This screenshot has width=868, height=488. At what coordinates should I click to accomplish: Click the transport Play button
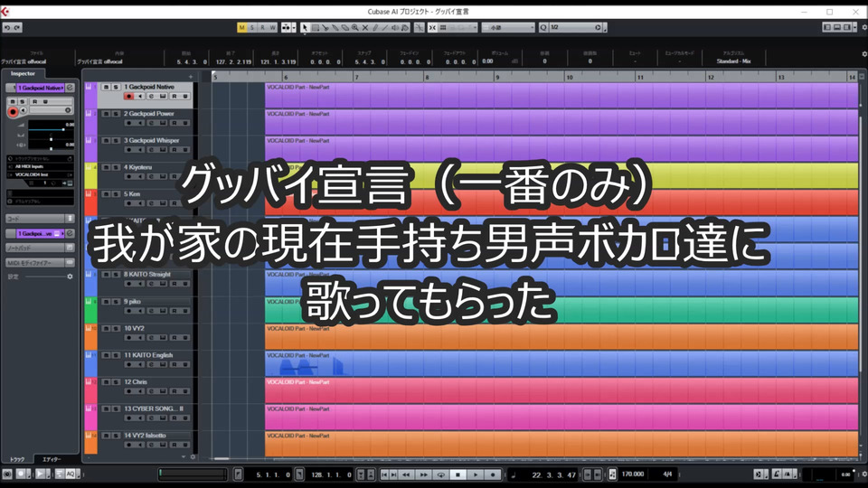point(476,474)
